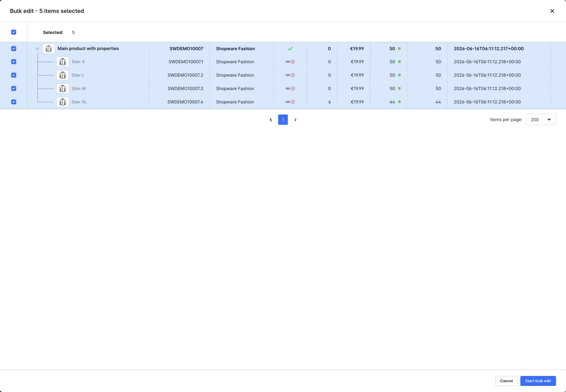Click product number SWDEMO10007.4
Viewport: 566px width, 392px height.
point(185,102)
